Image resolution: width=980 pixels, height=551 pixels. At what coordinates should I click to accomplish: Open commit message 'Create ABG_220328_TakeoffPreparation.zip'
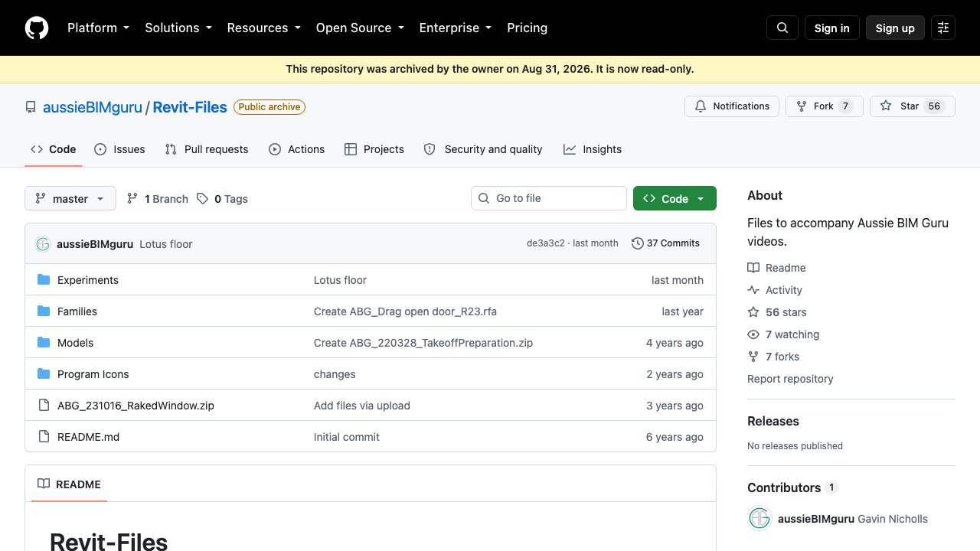[x=423, y=343]
